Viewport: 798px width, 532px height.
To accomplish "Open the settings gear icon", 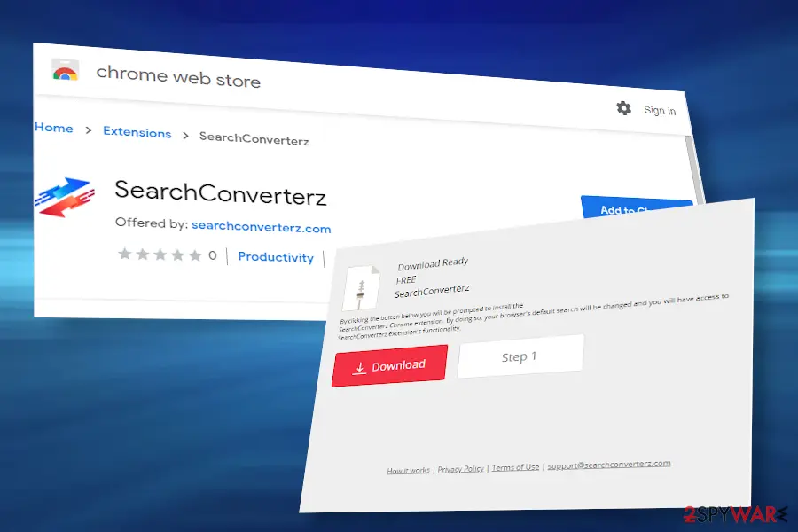I will pyautogui.click(x=624, y=108).
